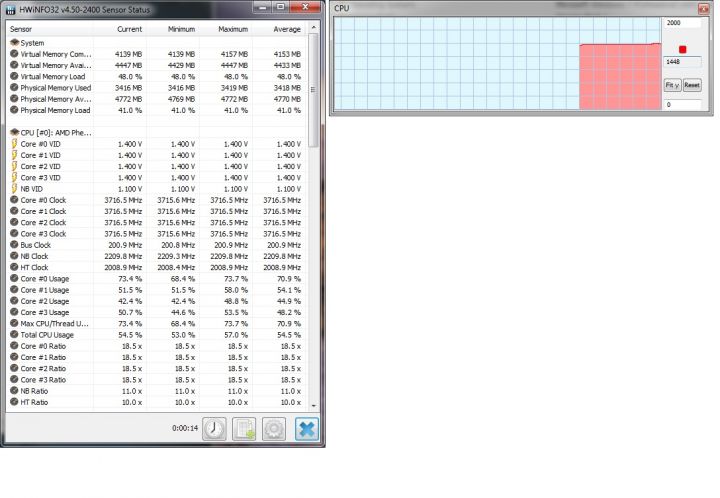Image resolution: width=720 pixels, height=498 pixels.
Task: Select the Core #1 Usage row label
Action: point(45,290)
